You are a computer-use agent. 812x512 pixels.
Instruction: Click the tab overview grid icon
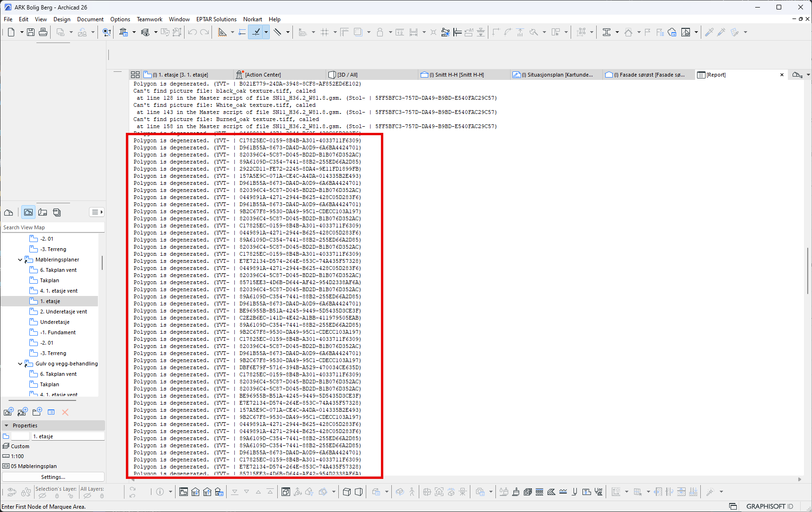tap(135, 75)
